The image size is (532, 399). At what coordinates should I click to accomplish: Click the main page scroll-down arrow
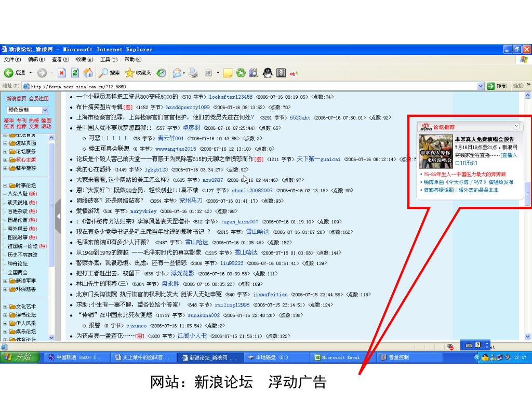click(528, 337)
